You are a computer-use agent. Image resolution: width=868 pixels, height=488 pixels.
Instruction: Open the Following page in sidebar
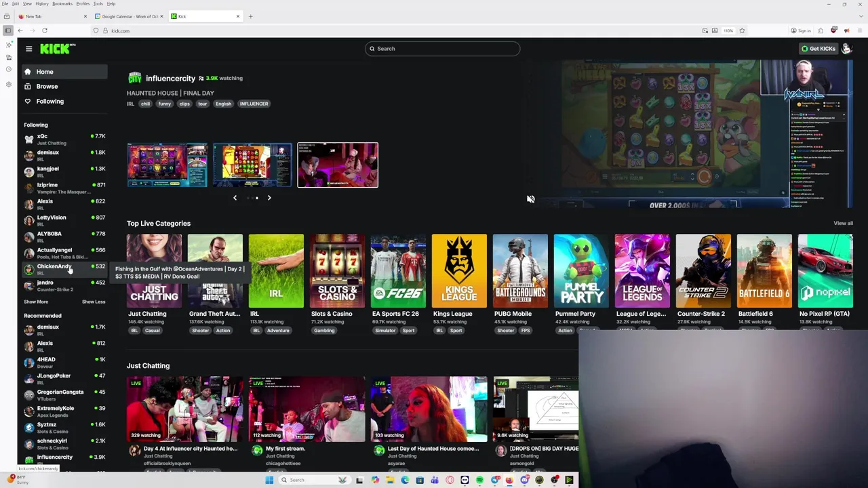(x=63, y=101)
